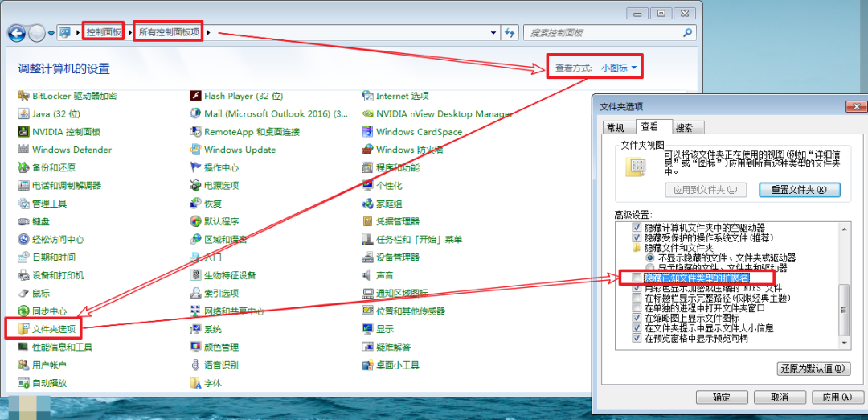Open the 查看方式 小图标 dropdown
The height and width of the screenshot is (420, 868).
coord(619,68)
